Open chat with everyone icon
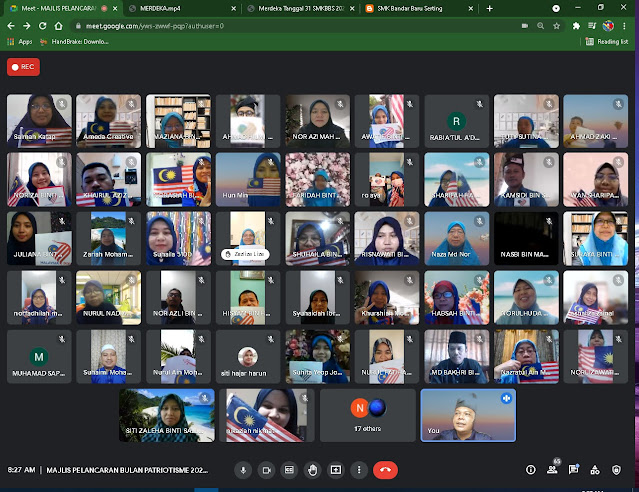639x492 pixels. pos(573,470)
